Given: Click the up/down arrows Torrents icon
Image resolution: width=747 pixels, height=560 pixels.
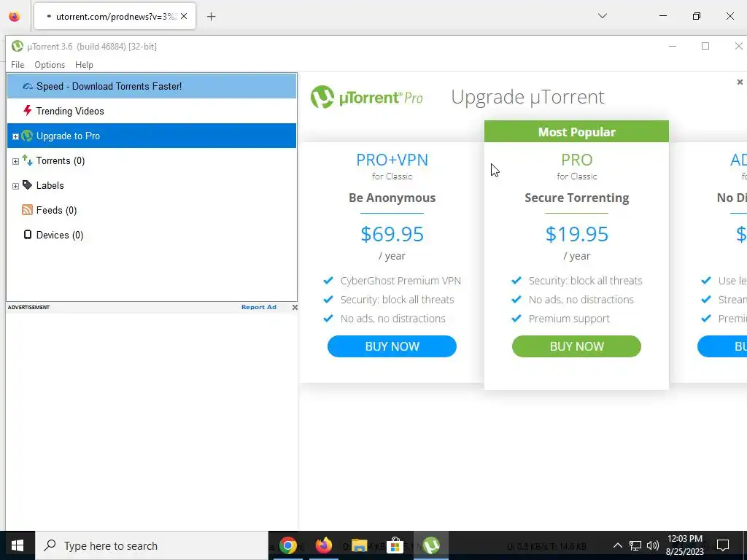Looking at the screenshot, I should click(x=27, y=160).
